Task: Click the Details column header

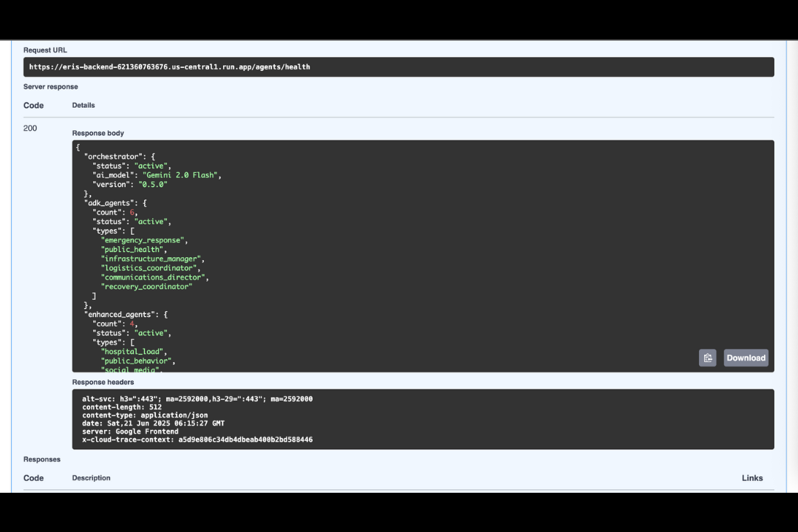Action: click(83, 106)
